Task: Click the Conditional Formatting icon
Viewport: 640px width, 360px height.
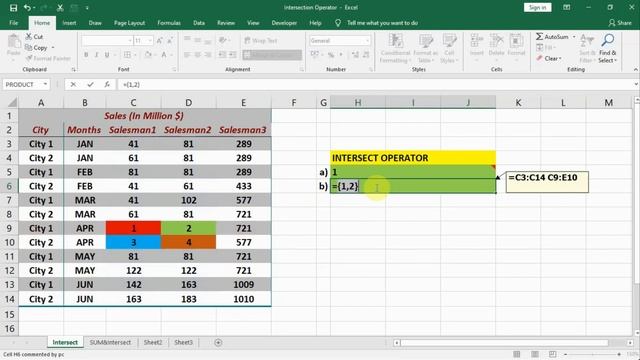Action: (395, 41)
